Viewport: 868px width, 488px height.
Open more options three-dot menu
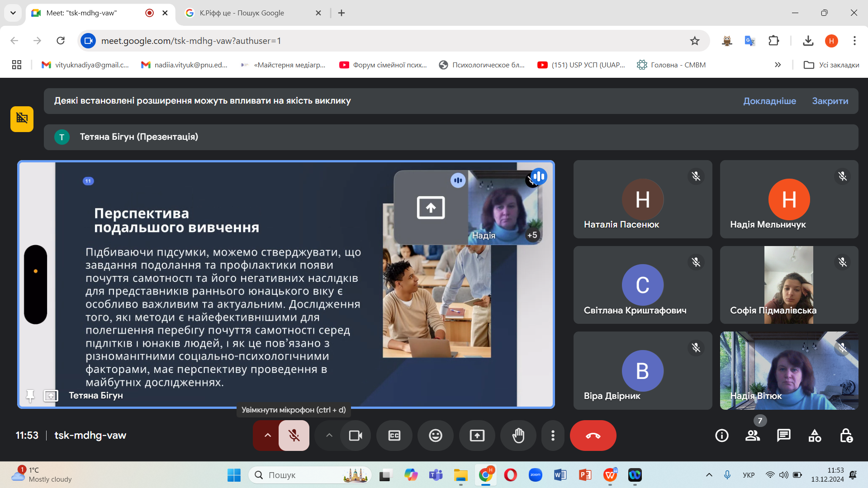tap(553, 436)
